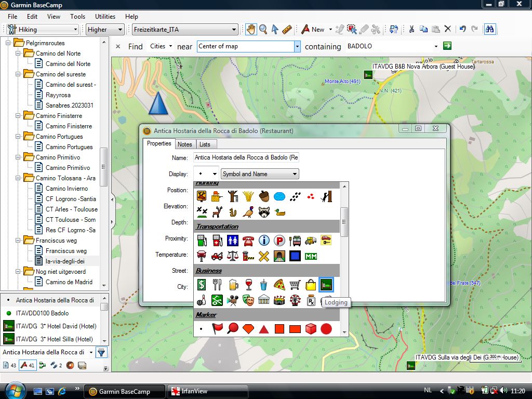Screen dimensions: 532x399
Task: Select the Hand pan tool
Action: pos(250,30)
